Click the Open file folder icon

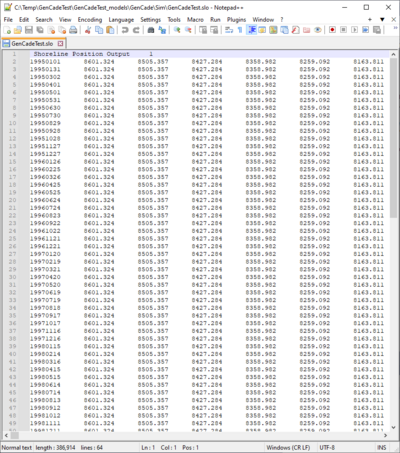18,30
